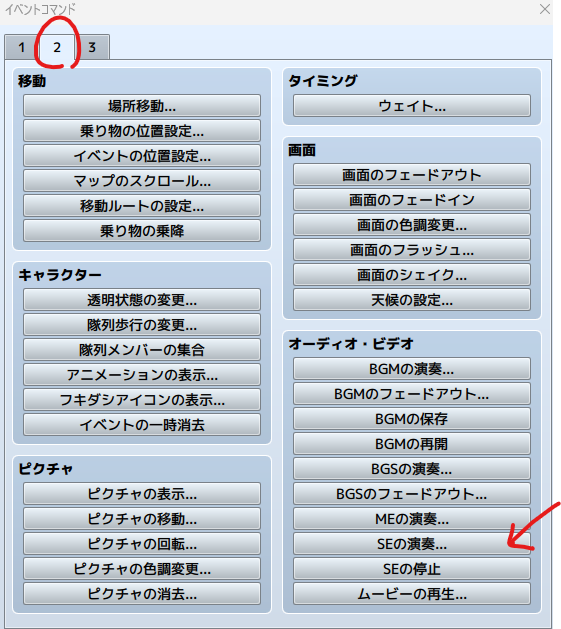This screenshot has width=561, height=629.
Task: Click the ウェイト... button
Action: 412,106
